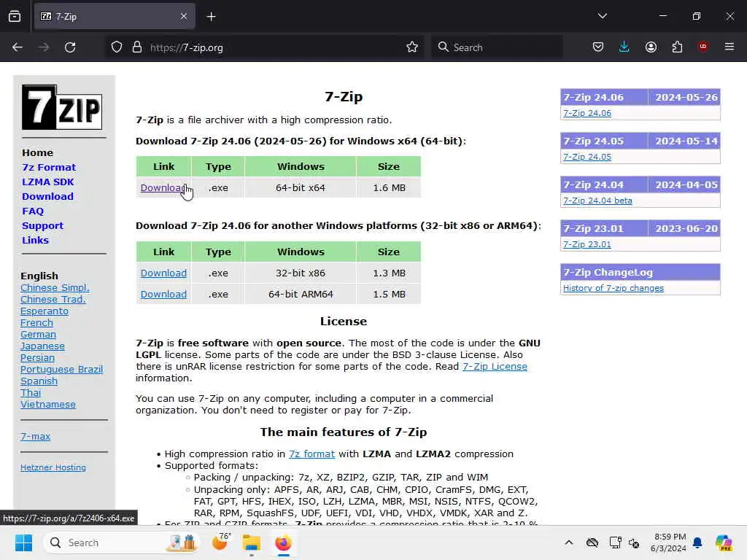Open the 7z Format sidebar page
The height and width of the screenshot is (560, 747).
point(49,167)
